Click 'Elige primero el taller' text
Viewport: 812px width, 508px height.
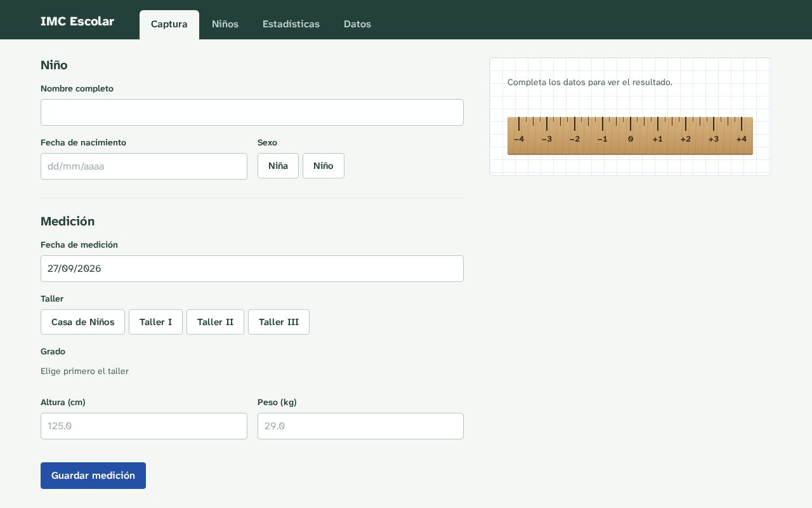[x=84, y=371]
